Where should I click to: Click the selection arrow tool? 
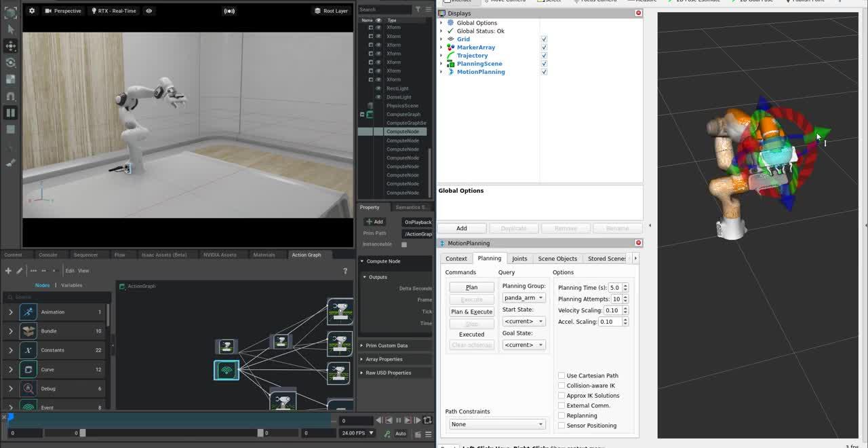[10, 29]
